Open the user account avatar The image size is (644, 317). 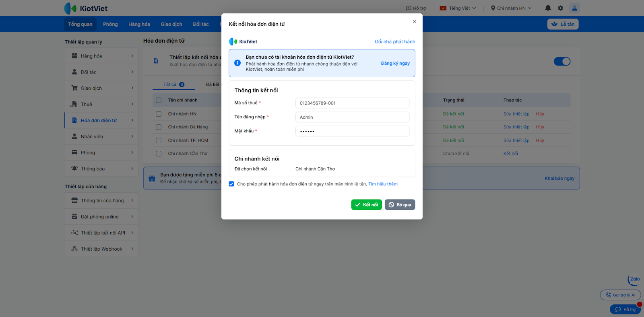coord(574,8)
